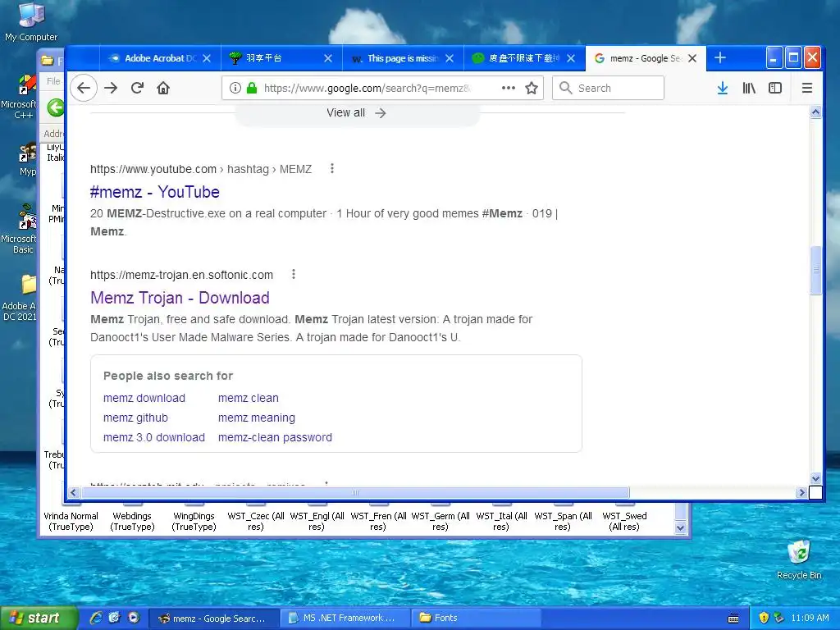
Task: Click green padlock secure connection icon
Action: click(x=251, y=88)
